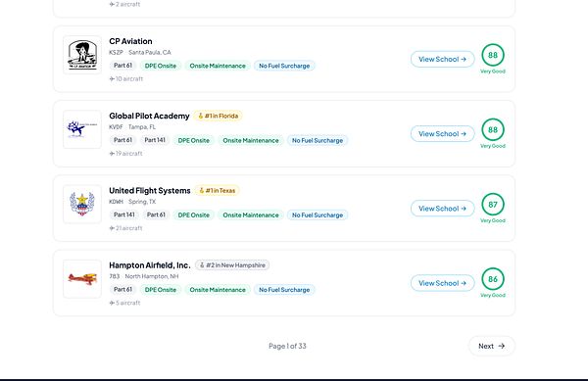Screen dimensions: 588x381
Task: Click United Flight Systems score circle 87
Action: [493, 204]
